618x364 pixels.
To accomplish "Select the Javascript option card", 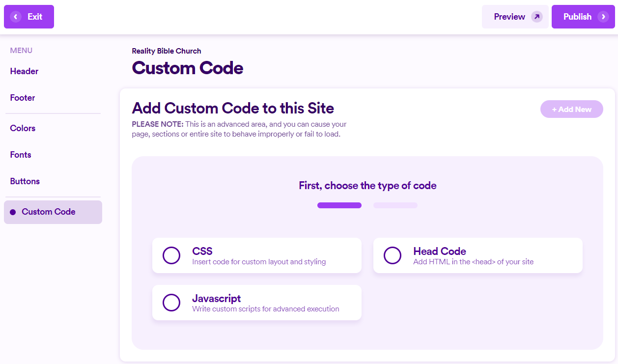I will [256, 303].
